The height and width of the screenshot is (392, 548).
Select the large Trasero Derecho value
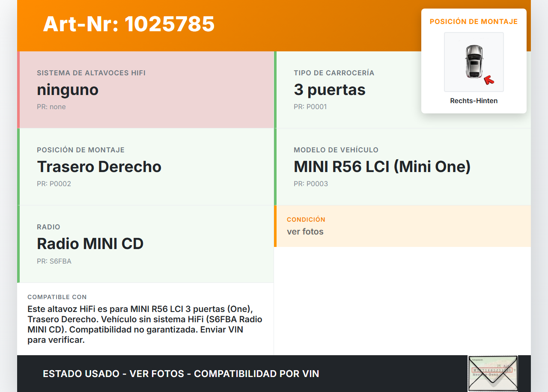pyautogui.click(x=99, y=166)
